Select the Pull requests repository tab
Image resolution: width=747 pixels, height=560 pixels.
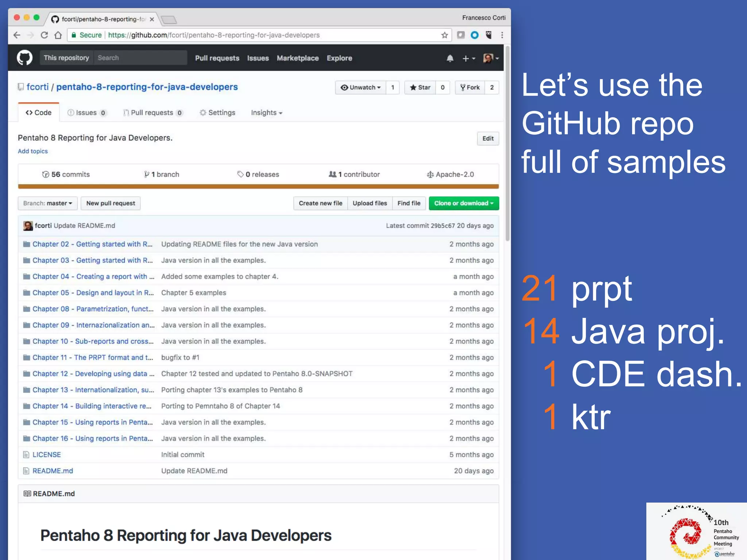(x=153, y=113)
